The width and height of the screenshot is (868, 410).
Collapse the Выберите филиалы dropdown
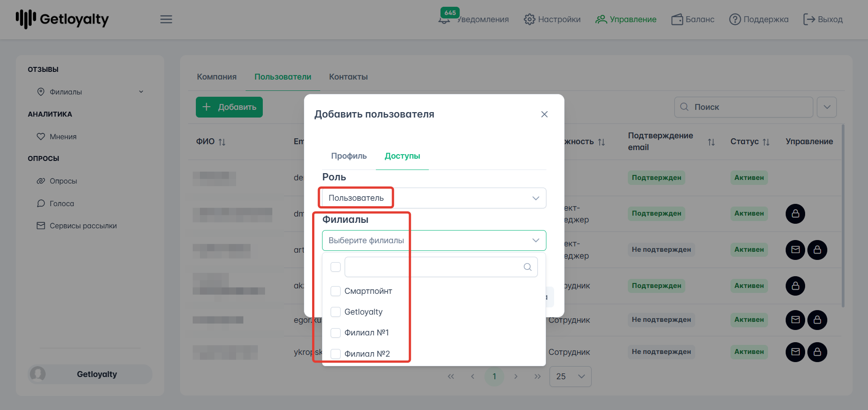(x=536, y=240)
